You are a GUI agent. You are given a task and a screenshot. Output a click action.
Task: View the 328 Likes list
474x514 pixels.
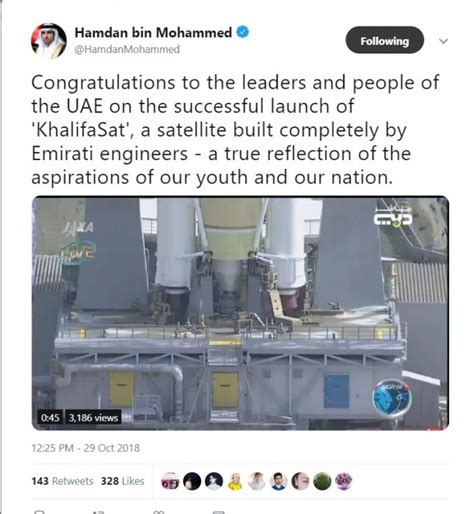tap(122, 481)
